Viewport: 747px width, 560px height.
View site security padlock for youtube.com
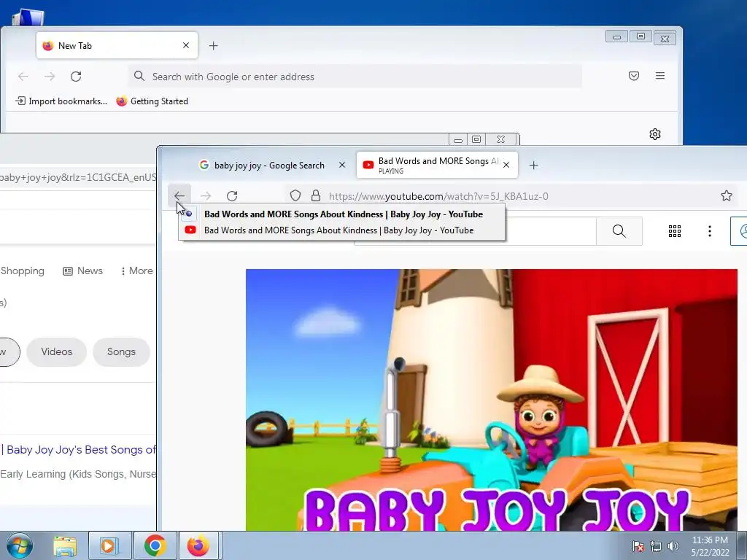315,195
